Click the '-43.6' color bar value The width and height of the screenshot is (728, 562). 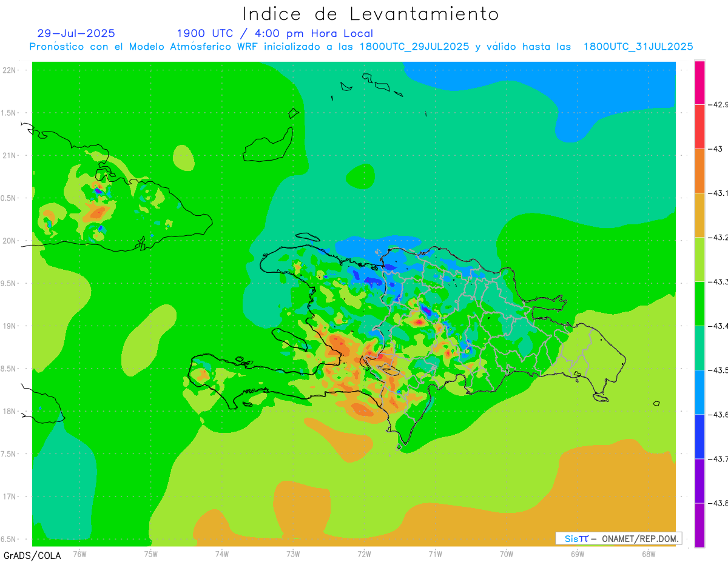tap(718, 415)
